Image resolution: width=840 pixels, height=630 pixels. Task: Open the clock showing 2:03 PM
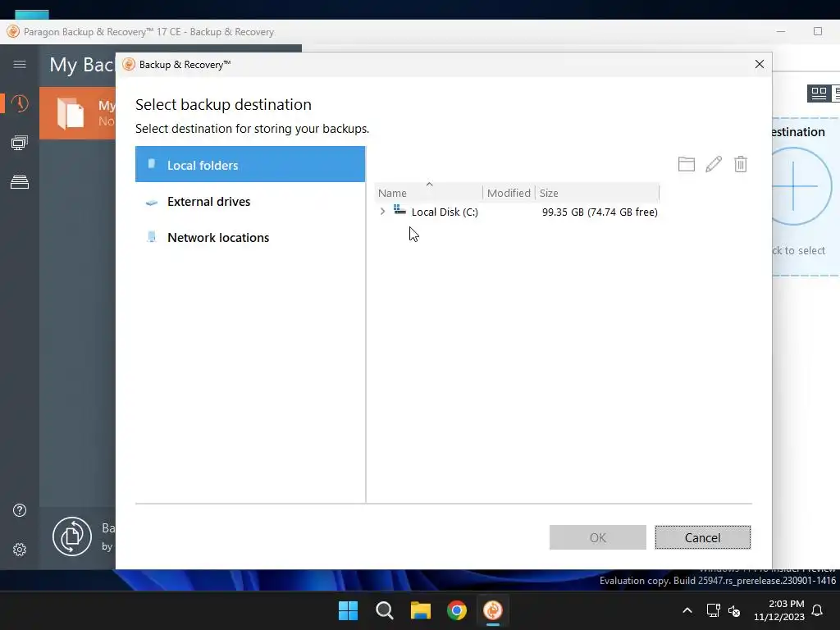click(779, 610)
